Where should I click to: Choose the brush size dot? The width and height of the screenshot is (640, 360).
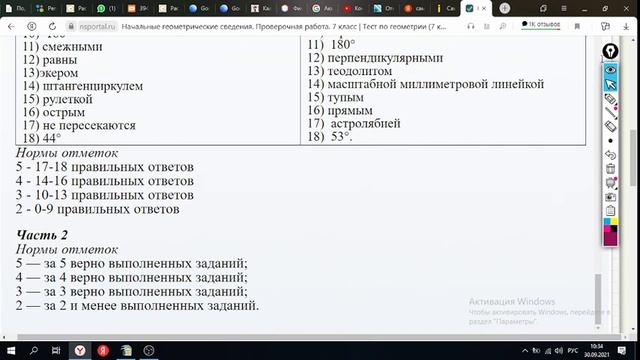pyautogui.click(x=610, y=141)
